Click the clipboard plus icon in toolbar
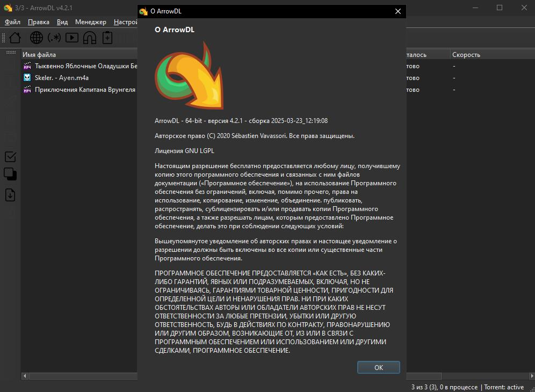The width and height of the screenshot is (535, 392). (x=107, y=38)
